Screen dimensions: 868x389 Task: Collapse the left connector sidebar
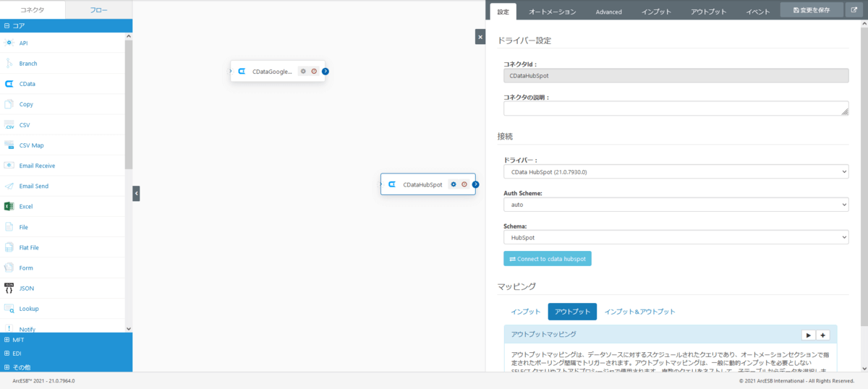[136, 193]
